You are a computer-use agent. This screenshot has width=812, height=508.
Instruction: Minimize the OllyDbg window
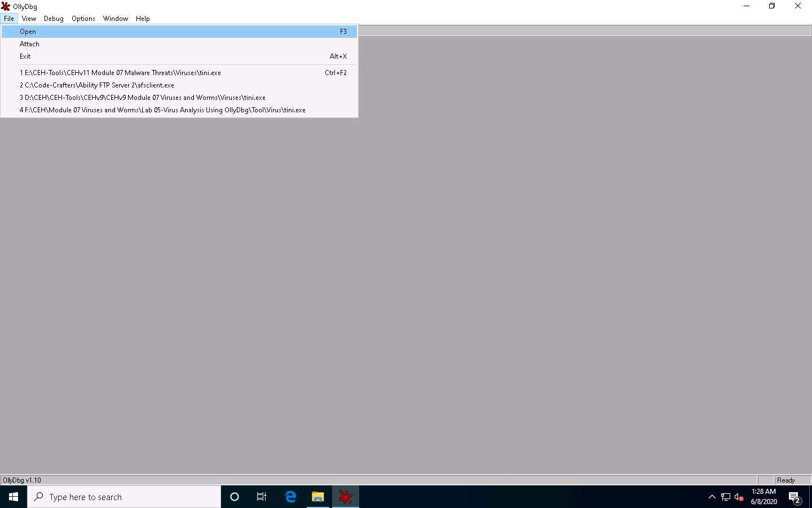tap(747, 6)
